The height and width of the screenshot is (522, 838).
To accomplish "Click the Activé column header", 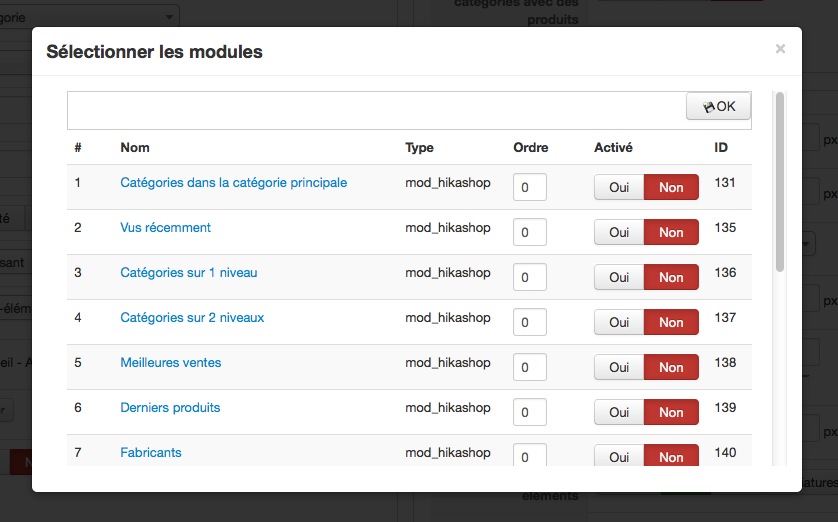I will pyautogui.click(x=613, y=148).
